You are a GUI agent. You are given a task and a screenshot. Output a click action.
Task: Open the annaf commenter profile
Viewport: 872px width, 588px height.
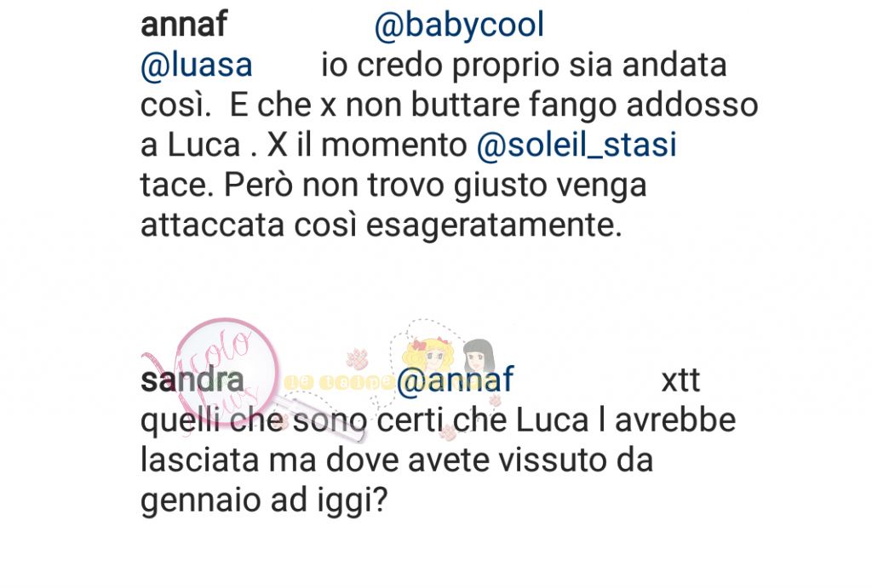coord(184,25)
